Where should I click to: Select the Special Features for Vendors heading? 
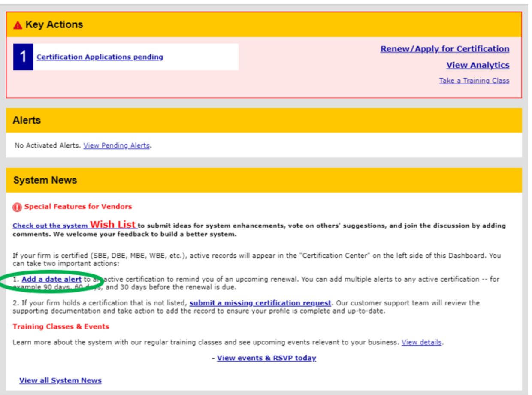point(78,207)
